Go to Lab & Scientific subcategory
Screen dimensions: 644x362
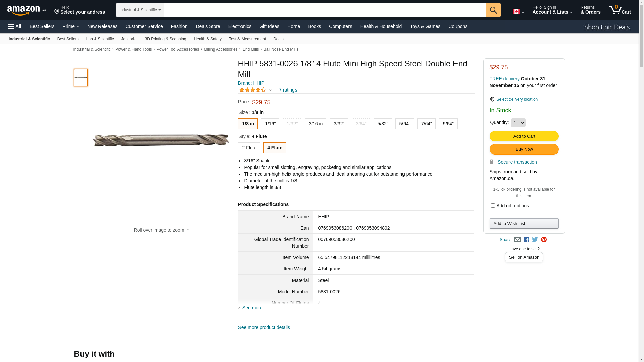click(100, 39)
